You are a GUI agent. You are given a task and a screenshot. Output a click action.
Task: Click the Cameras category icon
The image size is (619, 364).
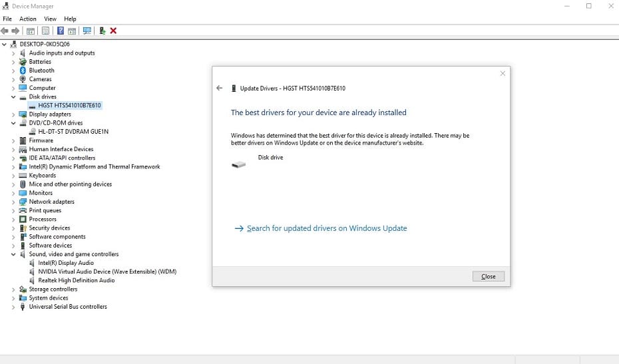pos(23,79)
